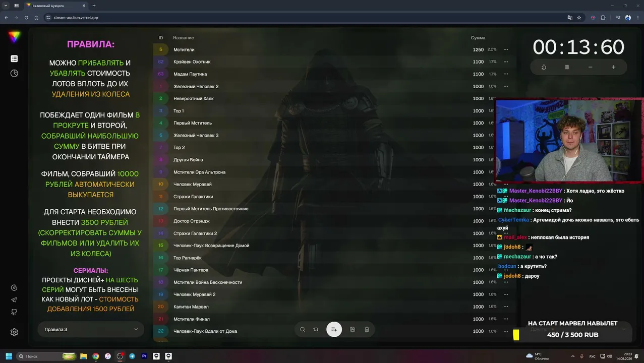This screenshot has height=363, width=644.
Task: Open the settings gear in left sidebar
Action: click(x=14, y=332)
